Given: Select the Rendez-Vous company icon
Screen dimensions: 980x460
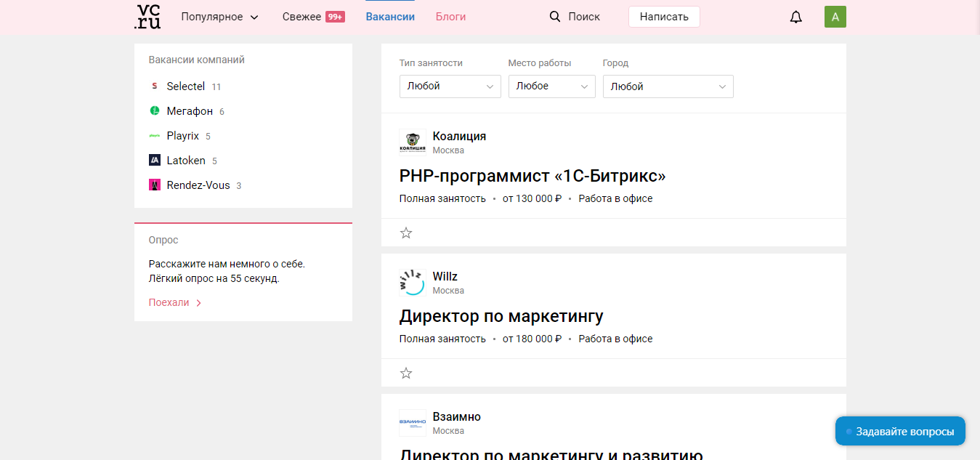Looking at the screenshot, I should point(154,185).
